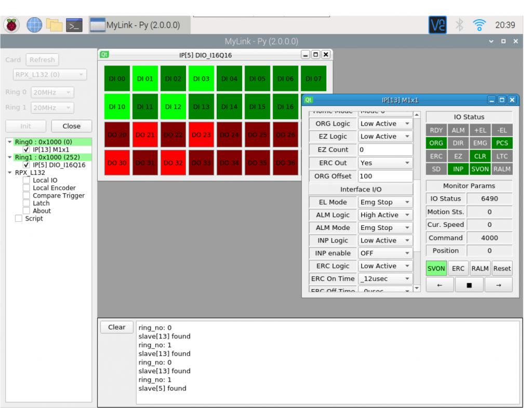Check the Local Encoder checkbox

(26, 188)
